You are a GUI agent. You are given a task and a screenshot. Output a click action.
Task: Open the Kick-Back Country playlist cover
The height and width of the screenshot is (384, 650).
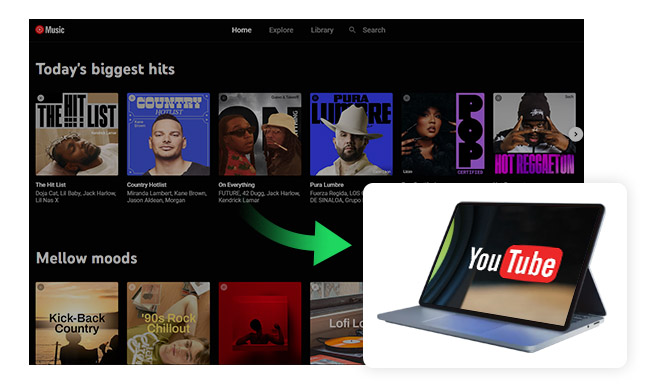click(x=77, y=323)
